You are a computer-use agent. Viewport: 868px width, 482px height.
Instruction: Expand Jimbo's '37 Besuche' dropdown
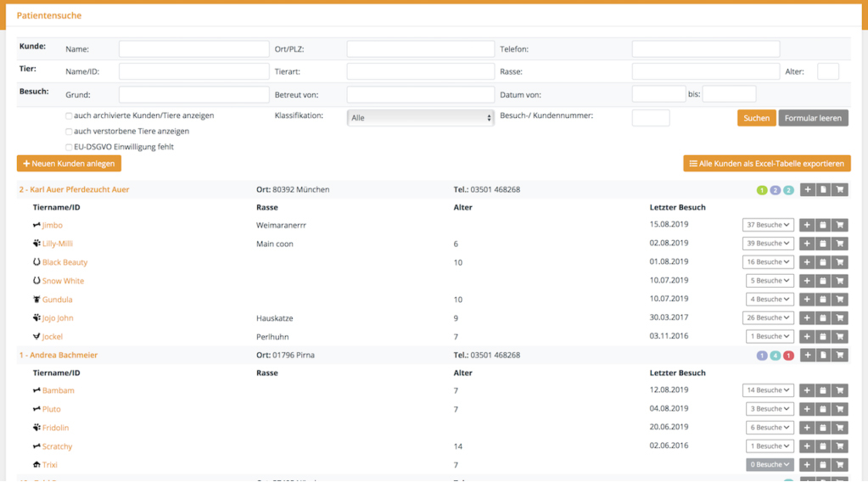(768, 225)
